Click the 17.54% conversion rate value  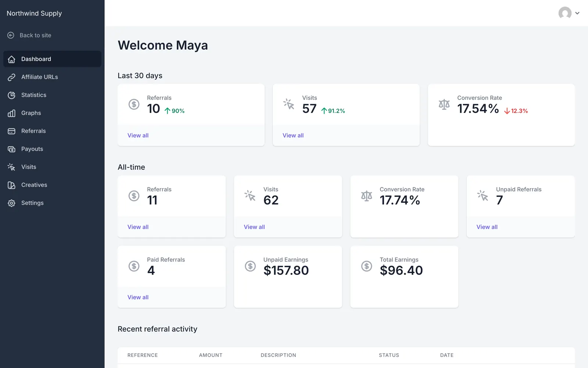478,109
